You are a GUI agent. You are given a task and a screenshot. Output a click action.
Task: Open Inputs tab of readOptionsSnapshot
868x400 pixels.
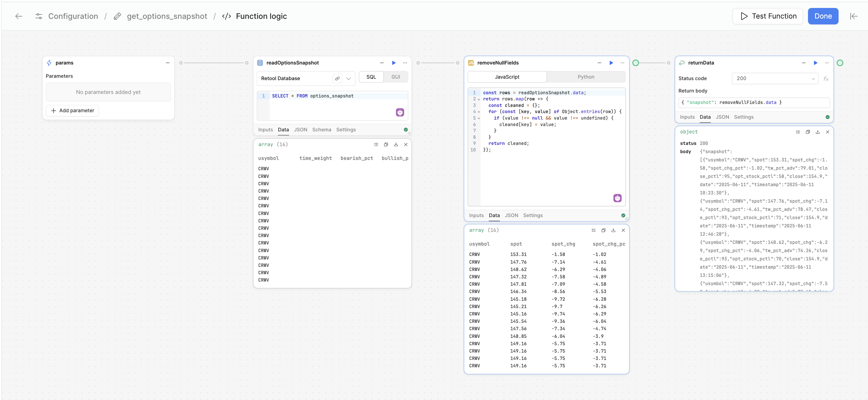click(x=265, y=130)
